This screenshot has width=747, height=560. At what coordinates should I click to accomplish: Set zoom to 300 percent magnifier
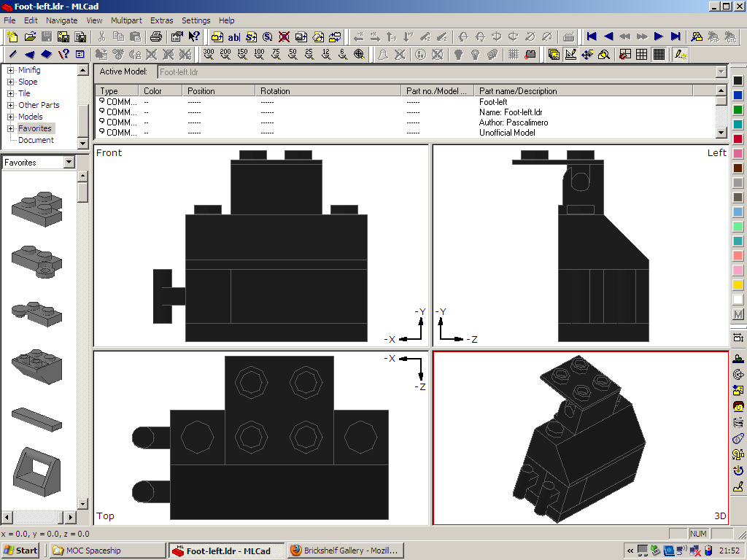209,54
